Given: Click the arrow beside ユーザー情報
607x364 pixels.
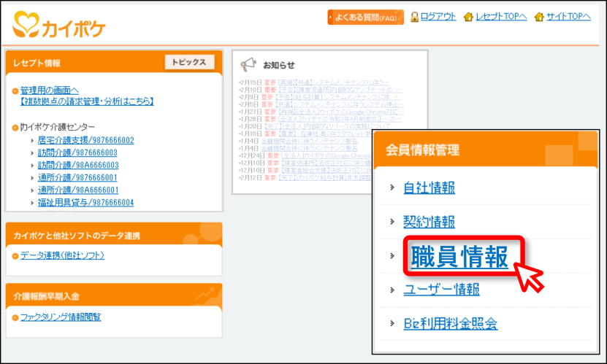Looking at the screenshot, I should [x=392, y=290].
